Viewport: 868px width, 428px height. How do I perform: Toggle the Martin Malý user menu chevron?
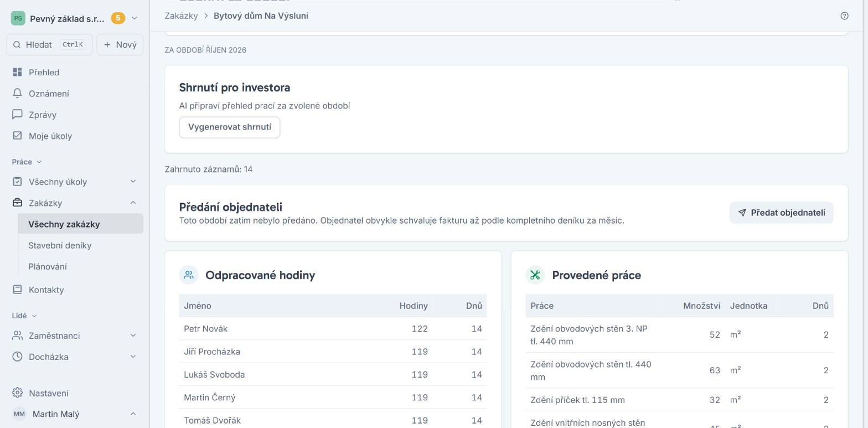(133, 414)
